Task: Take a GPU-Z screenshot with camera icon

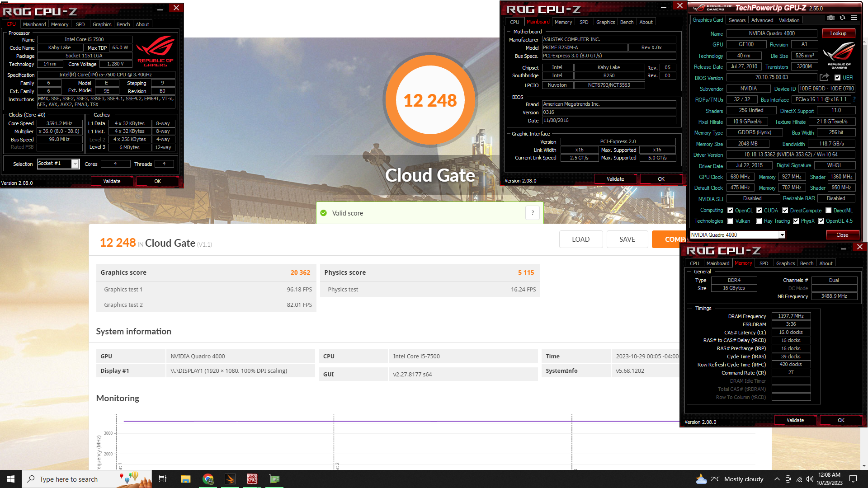Action: [x=831, y=18]
